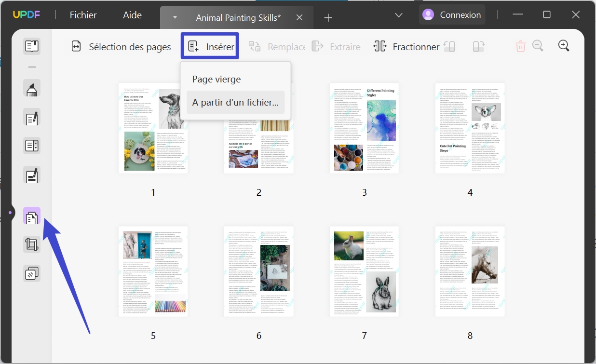
Task: Open the Crop pages tool
Action: (31, 244)
